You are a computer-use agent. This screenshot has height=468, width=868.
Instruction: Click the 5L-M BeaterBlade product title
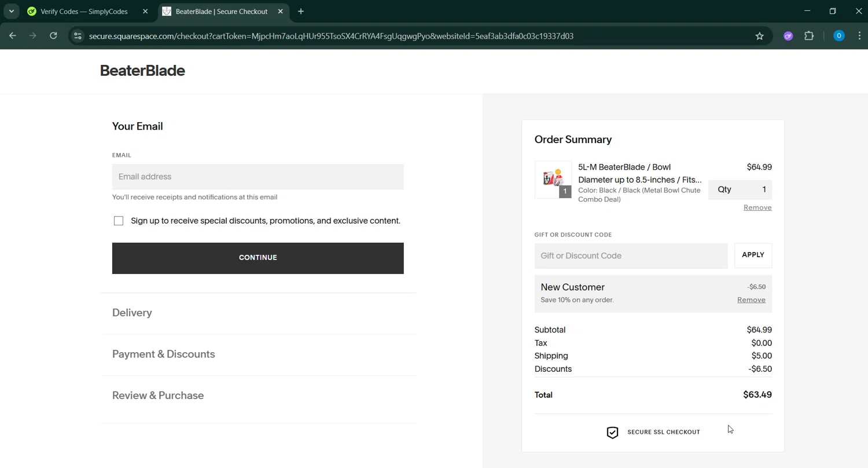coord(640,173)
